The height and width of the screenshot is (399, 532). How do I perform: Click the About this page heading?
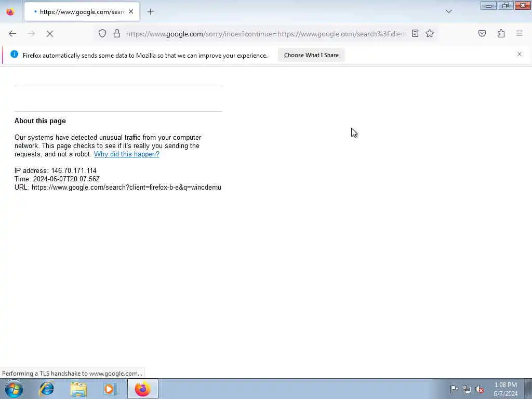[40, 121]
